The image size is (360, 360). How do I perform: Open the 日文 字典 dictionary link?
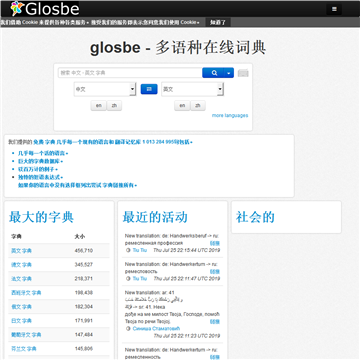21,321
